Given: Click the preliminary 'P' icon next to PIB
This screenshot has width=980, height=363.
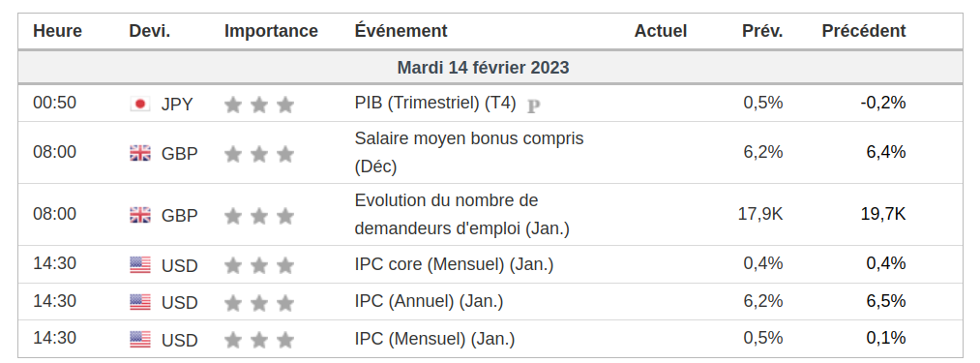Looking at the screenshot, I should coord(533,106).
